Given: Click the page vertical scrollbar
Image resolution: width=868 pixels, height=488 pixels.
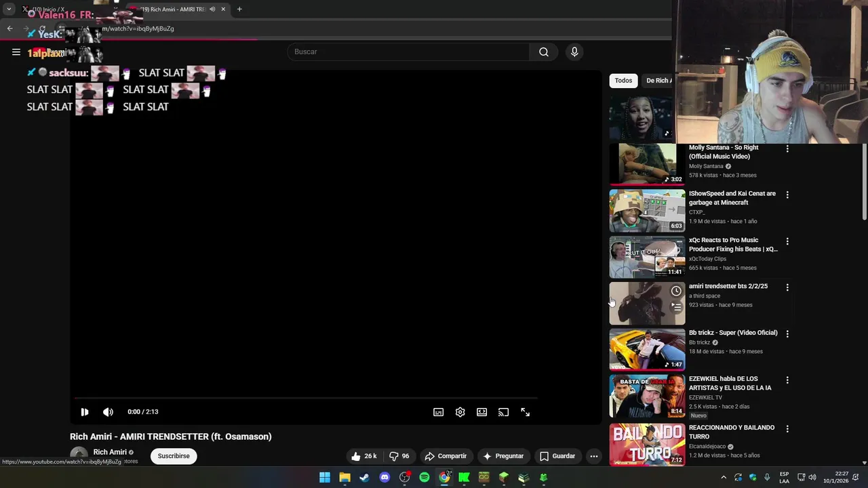Looking at the screenshot, I should point(864,182).
